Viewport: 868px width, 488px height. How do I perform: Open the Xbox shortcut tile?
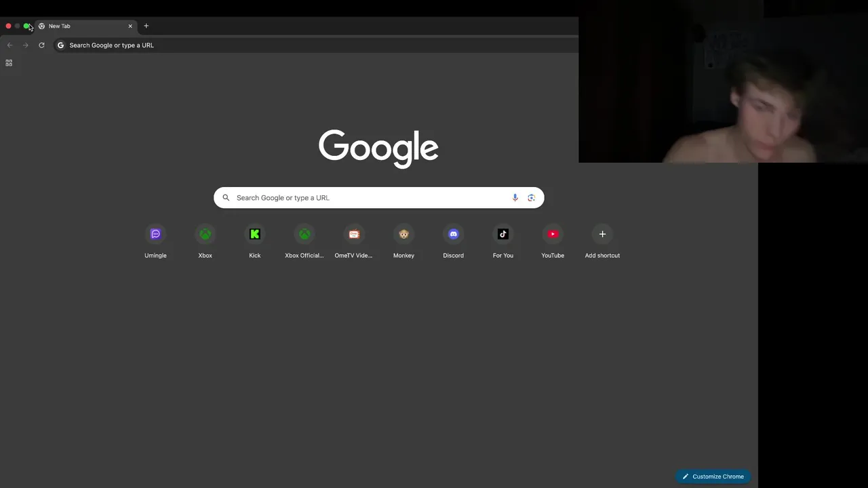(x=205, y=242)
